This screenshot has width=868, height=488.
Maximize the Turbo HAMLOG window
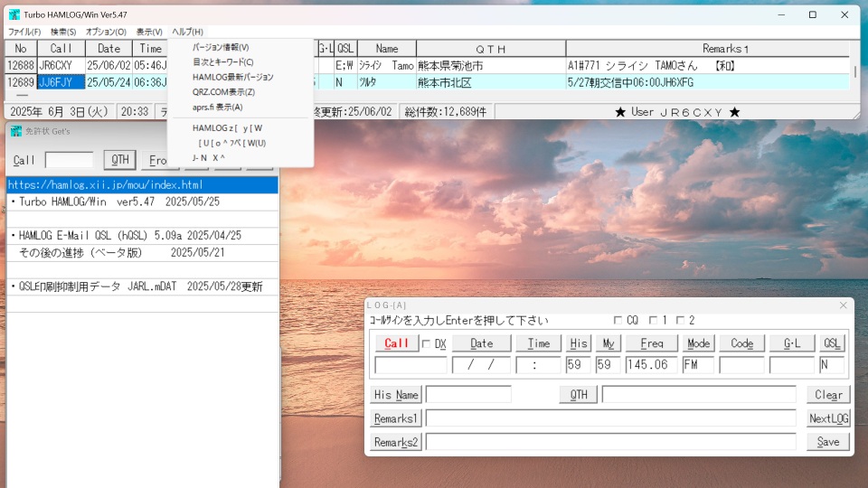pyautogui.click(x=812, y=14)
